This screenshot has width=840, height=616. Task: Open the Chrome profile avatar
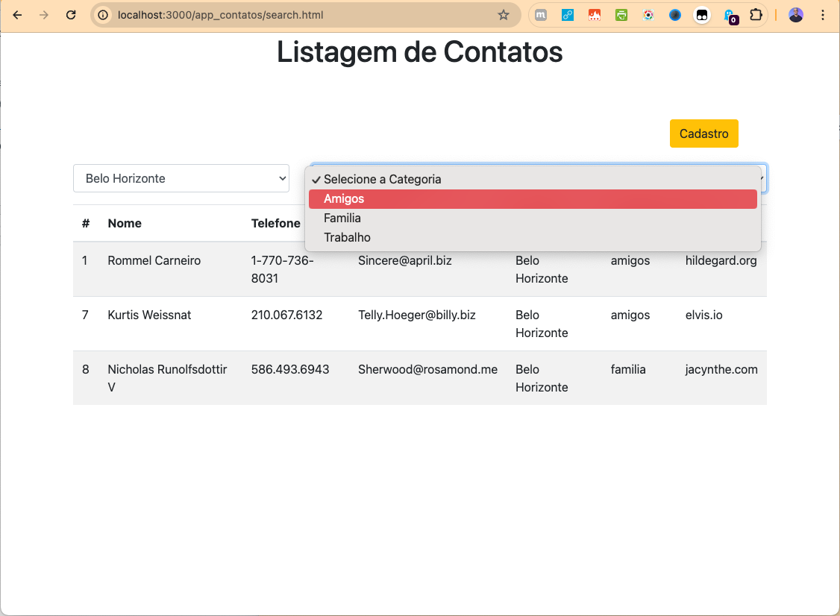pyautogui.click(x=796, y=15)
